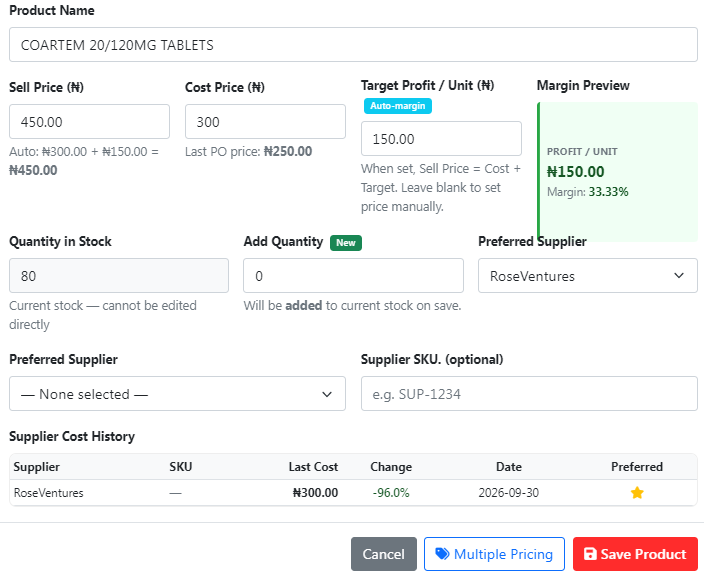704x574 pixels.
Task: Click the Target Profit per Unit field
Action: [x=441, y=138]
